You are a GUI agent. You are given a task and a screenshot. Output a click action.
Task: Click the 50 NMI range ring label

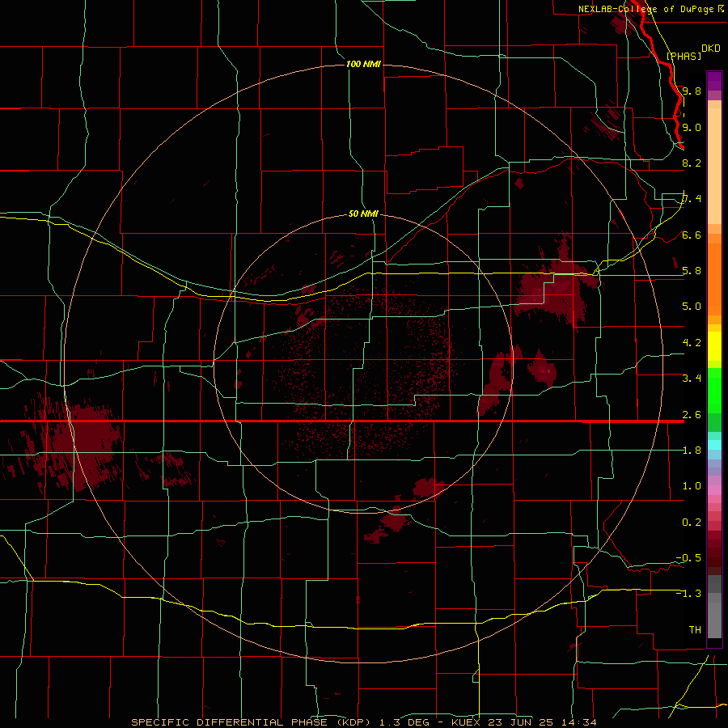363,214
